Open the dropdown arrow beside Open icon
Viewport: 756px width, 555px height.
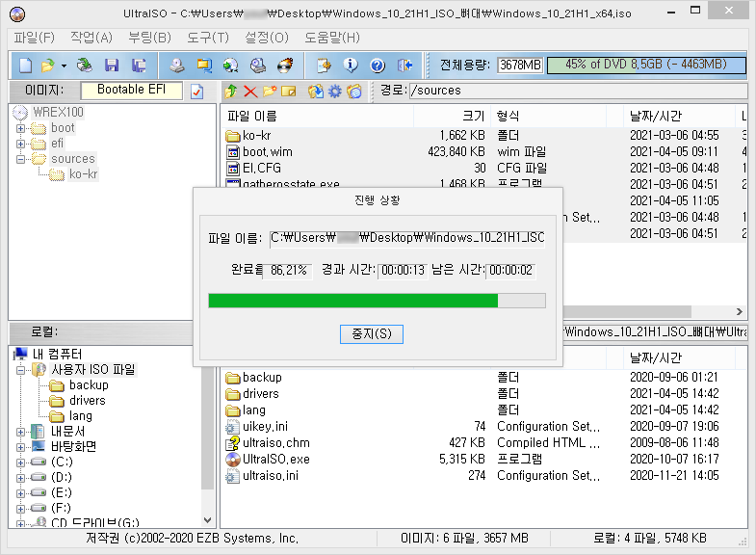click(x=64, y=66)
